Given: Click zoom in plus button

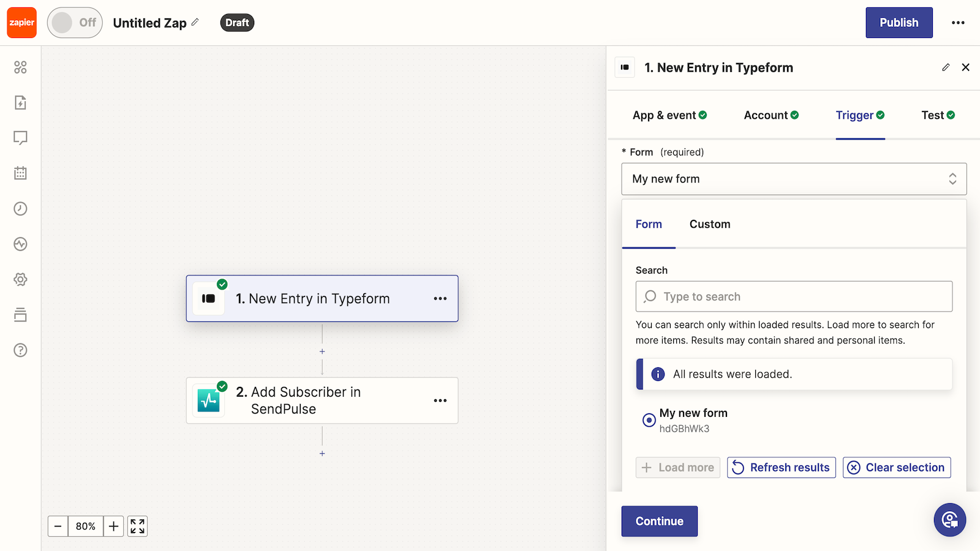Looking at the screenshot, I should pos(113,526).
